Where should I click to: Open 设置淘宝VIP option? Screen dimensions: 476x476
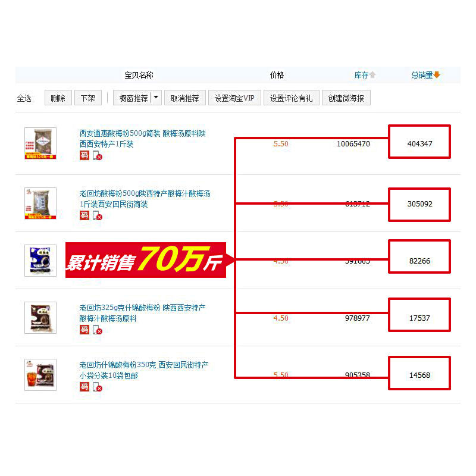(x=234, y=98)
